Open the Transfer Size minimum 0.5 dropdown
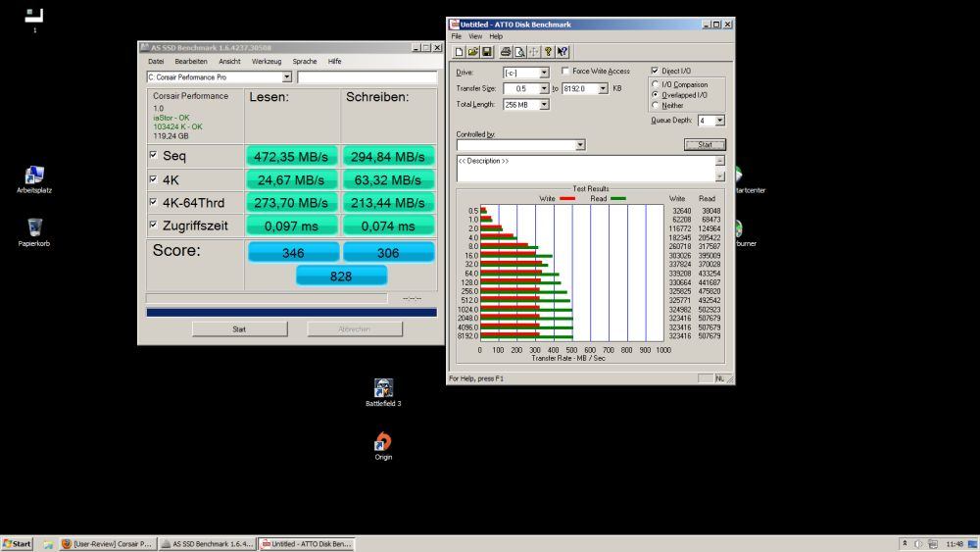Image resolution: width=980 pixels, height=552 pixels. [544, 89]
